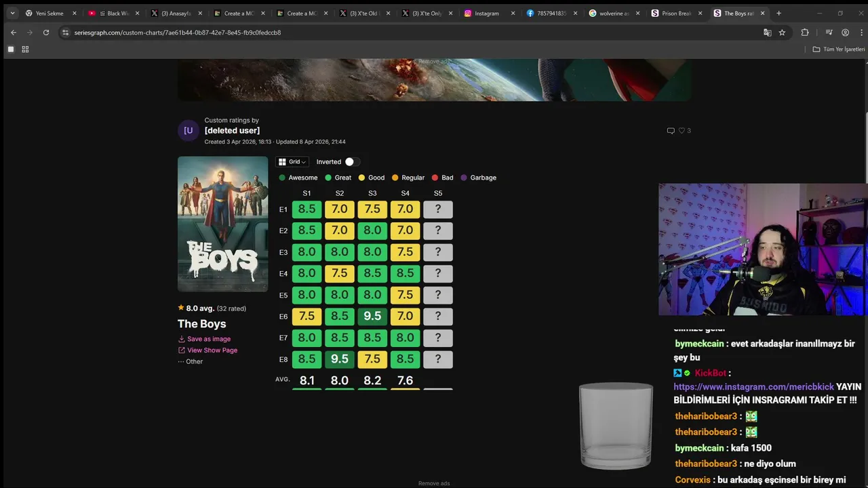
Task: Click the Remove ads link at bottom
Action: (434, 483)
